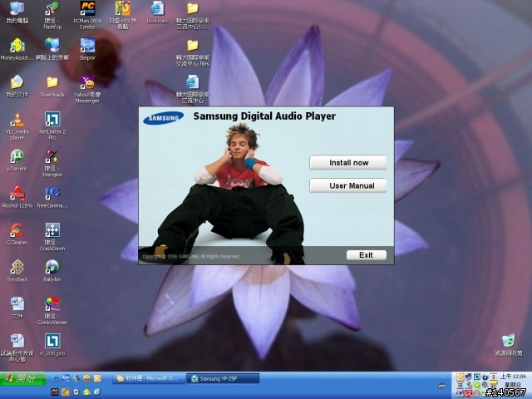Exit the Samsung installer dialog
The width and height of the screenshot is (532, 399).
click(x=367, y=255)
